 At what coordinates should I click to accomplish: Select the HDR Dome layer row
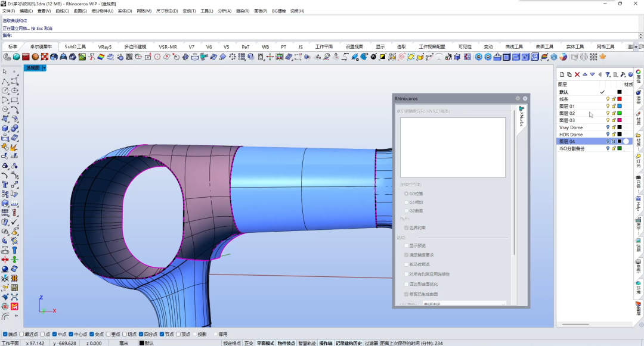595,135
